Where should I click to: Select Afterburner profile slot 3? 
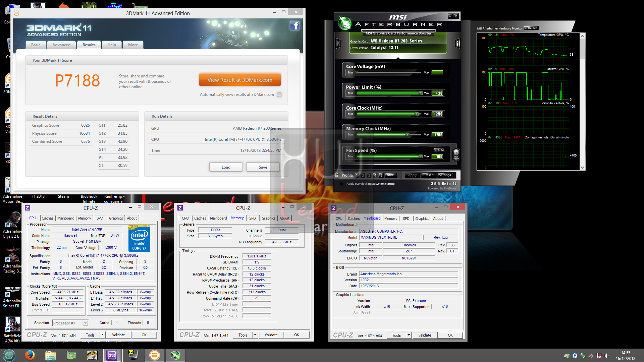click(x=369, y=175)
